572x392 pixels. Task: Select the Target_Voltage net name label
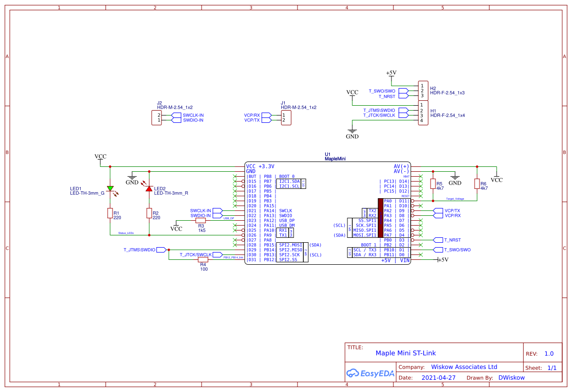(x=455, y=199)
